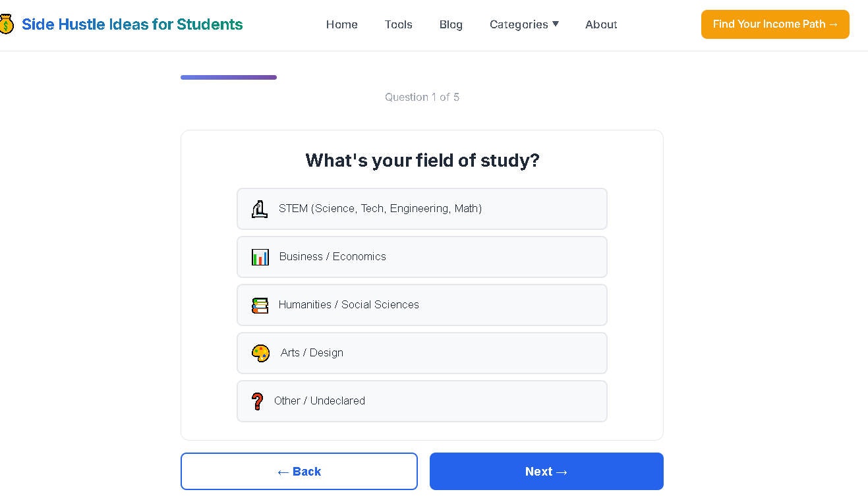Open the Blog page from the navbar
Image resolution: width=868 pixels, height=498 pixels.
451,24
